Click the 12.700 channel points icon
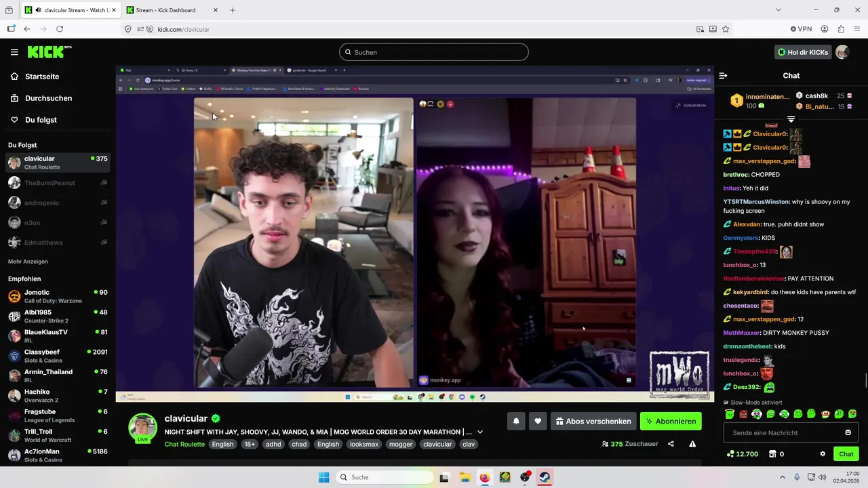 click(742, 454)
